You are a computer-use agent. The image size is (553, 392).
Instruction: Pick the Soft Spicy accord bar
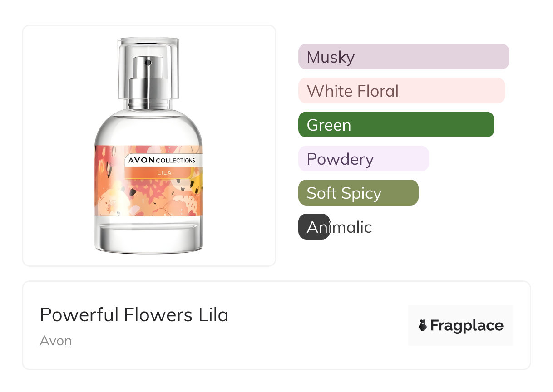(x=358, y=193)
